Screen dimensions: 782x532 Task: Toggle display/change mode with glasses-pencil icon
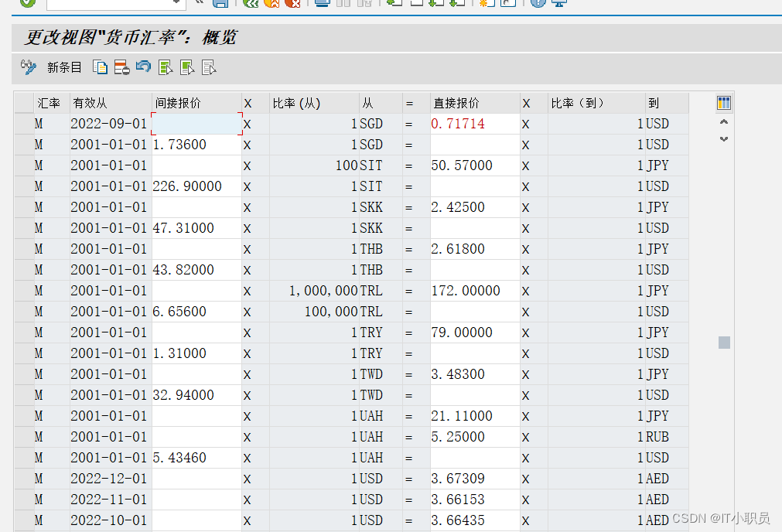[29, 67]
